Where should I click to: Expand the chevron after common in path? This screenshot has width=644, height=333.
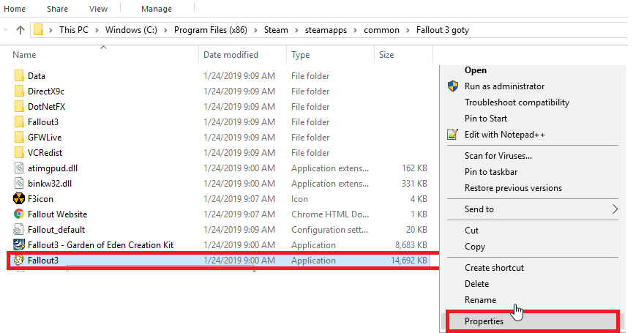pyautogui.click(x=408, y=30)
